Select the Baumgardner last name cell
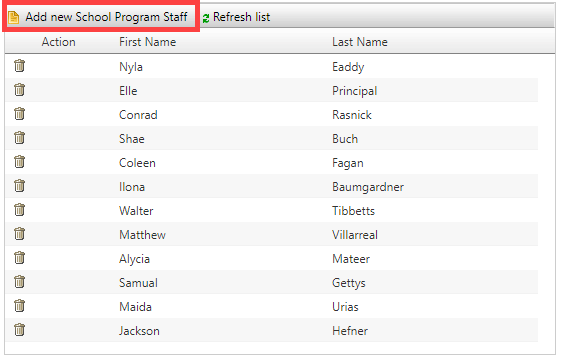 pos(368,187)
